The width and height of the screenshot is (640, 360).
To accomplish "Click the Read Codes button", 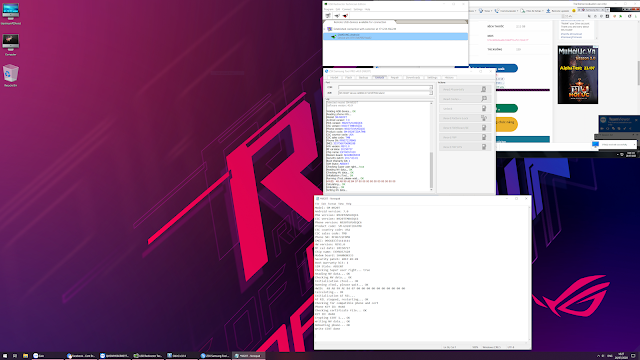I will click(x=465, y=99).
